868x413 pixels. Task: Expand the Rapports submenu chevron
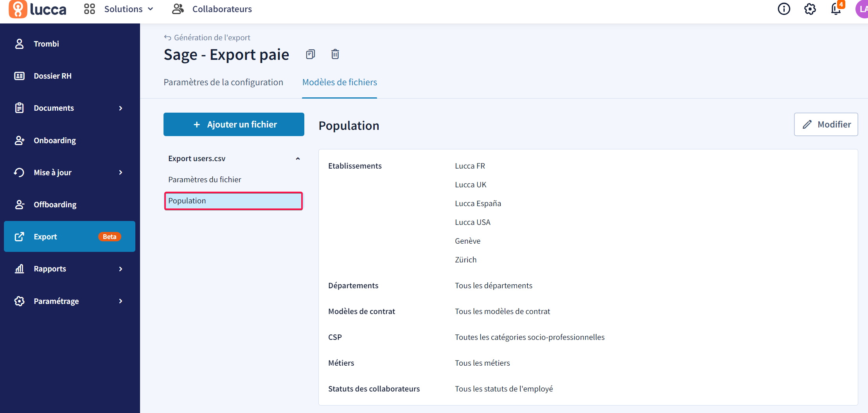[121, 269]
